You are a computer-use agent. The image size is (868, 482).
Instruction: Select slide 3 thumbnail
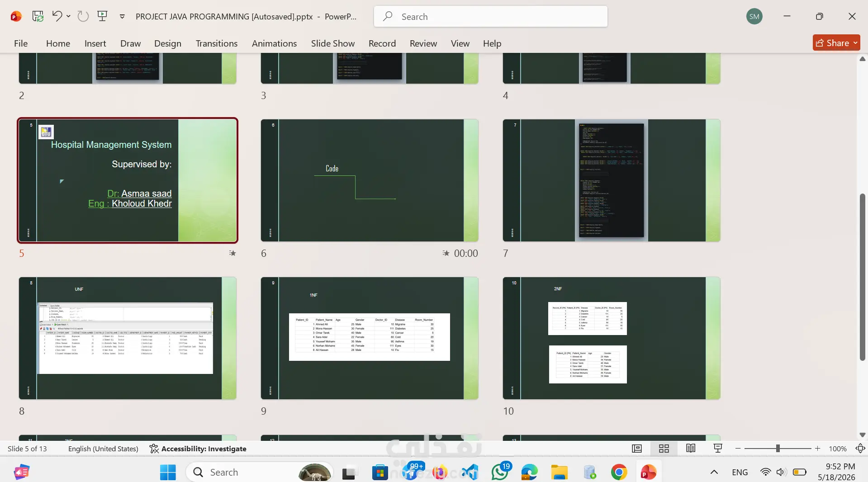click(x=370, y=68)
